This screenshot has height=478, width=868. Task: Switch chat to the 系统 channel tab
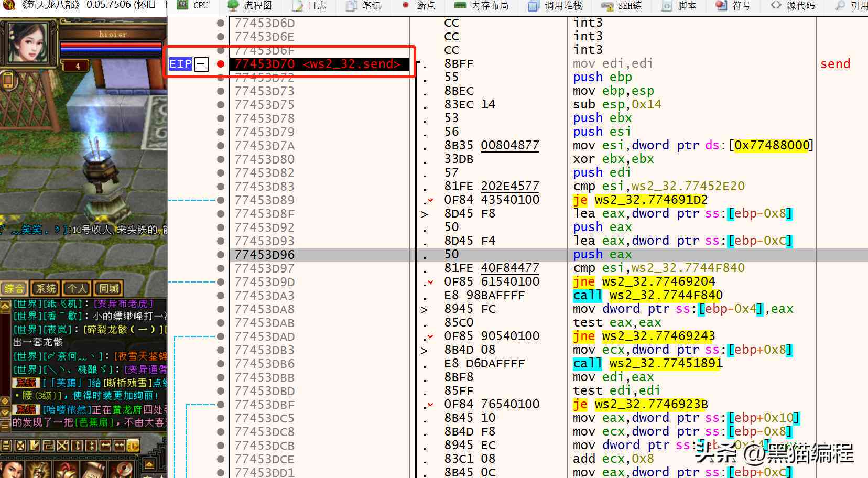point(46,288)
